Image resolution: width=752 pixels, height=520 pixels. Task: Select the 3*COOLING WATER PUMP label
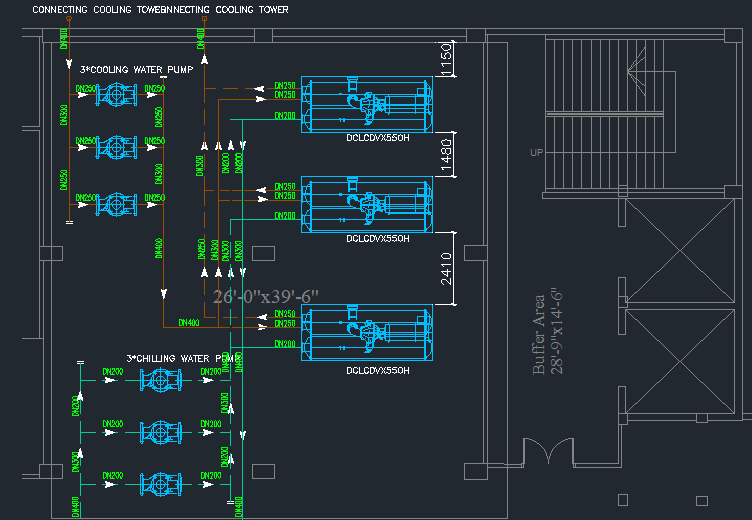pyautogui.click(x=136, y=70)
